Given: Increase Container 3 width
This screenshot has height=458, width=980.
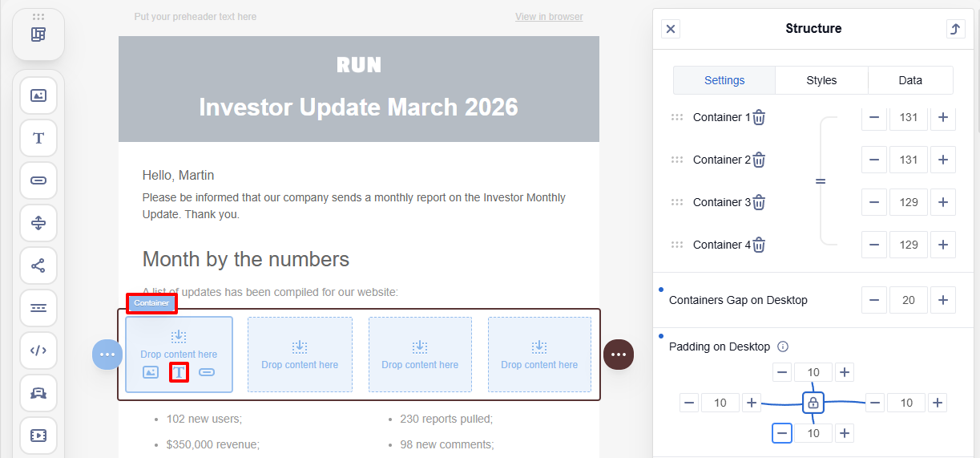Looking at the screenshot, I should pyautogui.click(x=943, y=202).
